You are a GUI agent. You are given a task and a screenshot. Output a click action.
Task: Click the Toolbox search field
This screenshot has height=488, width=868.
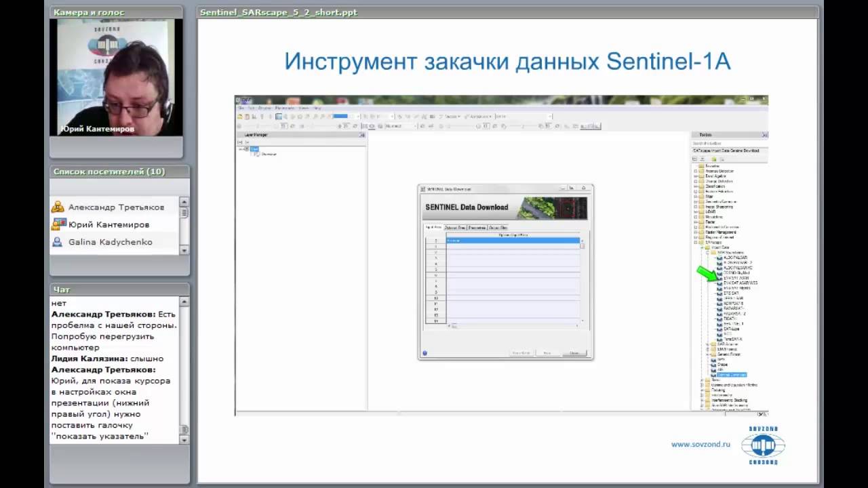[x=730, y=143]
